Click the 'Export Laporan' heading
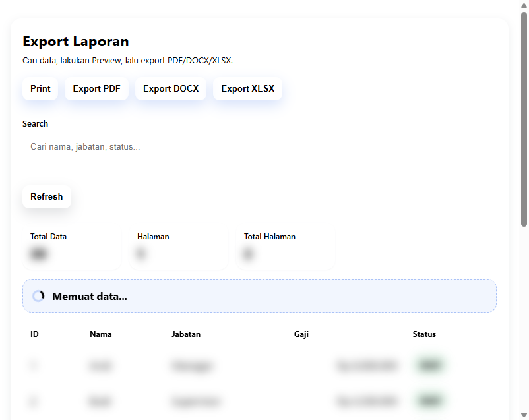 [x=76, y=42]
